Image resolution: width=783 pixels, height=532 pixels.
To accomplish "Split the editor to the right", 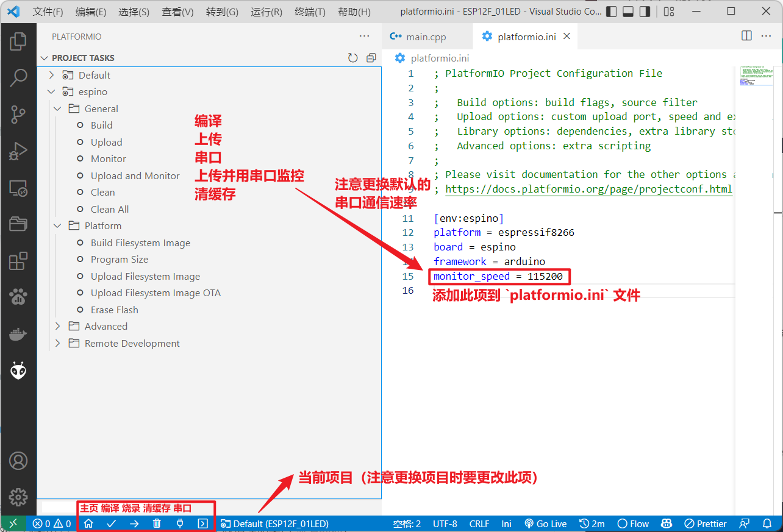I will (x=746, y=36).
